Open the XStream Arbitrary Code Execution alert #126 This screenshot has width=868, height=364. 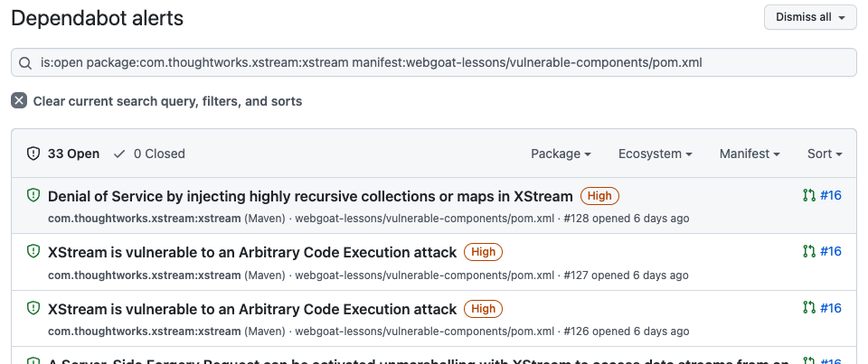pyautogui.click(x=252, y=309)
